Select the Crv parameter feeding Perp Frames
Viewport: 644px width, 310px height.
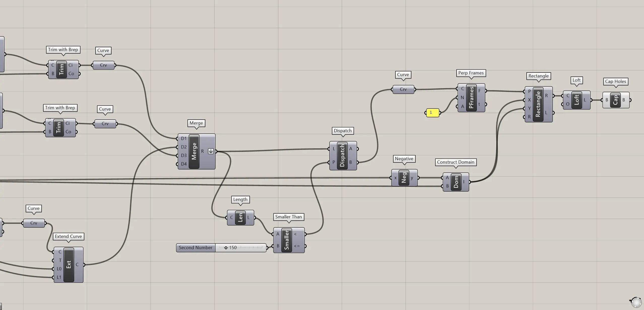pyautogui.click(x=403, y=89)
